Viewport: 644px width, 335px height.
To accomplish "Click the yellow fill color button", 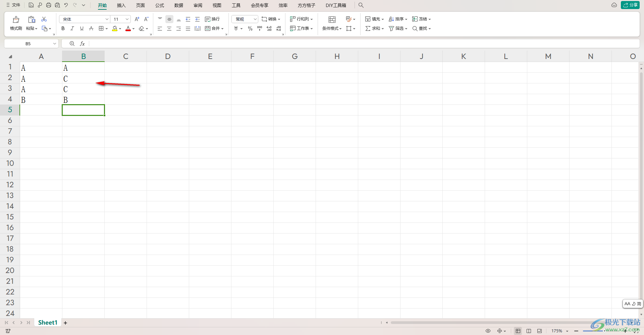I will coord(115,28).
